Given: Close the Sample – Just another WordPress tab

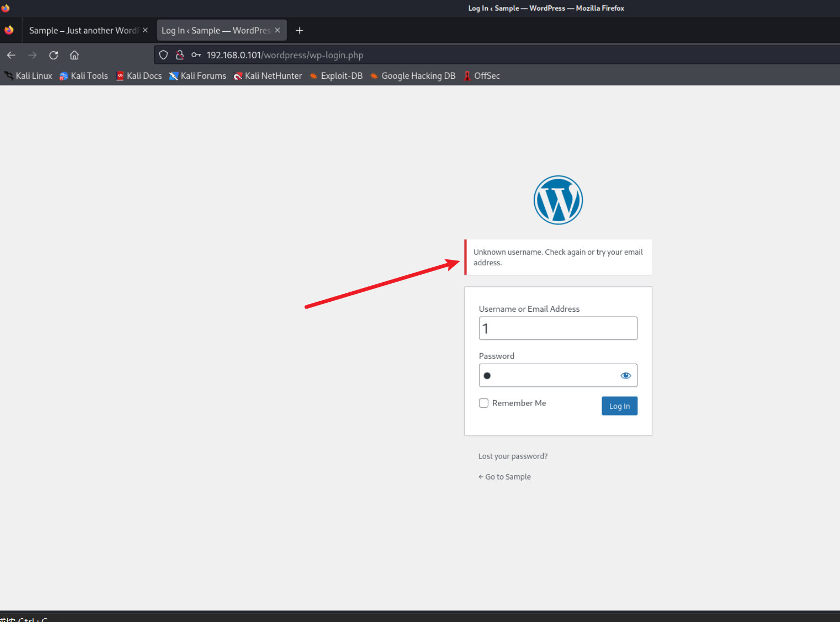Looking at the screenshot, I should tap(145, 30).
